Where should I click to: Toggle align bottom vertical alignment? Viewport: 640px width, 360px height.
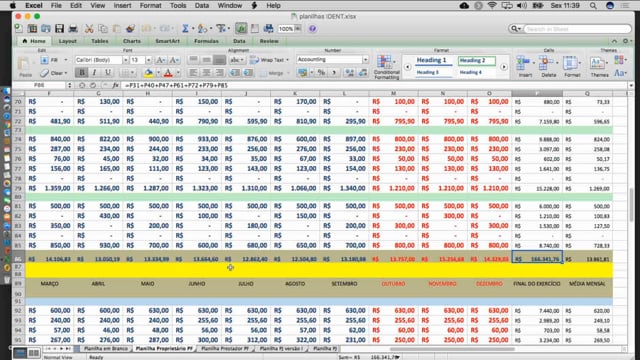tap(220, 60)
